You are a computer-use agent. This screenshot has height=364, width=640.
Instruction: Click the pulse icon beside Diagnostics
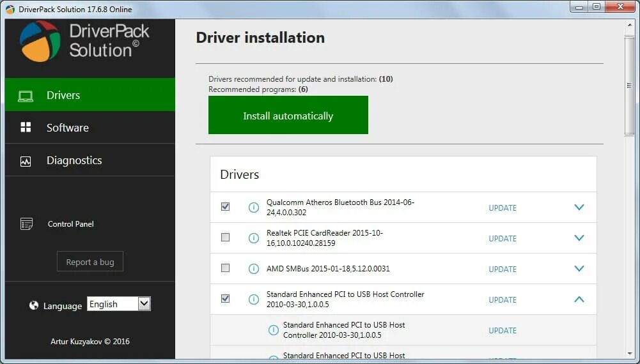click(x=26, y=161)
